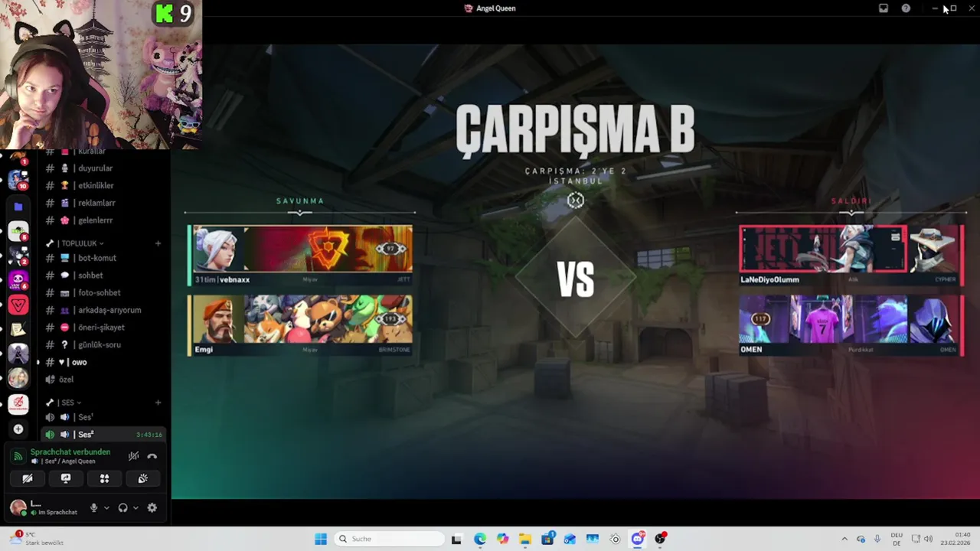Open red Valorant-logo server icon
Viewport: 980px width, 551px height.
(18, 305)
